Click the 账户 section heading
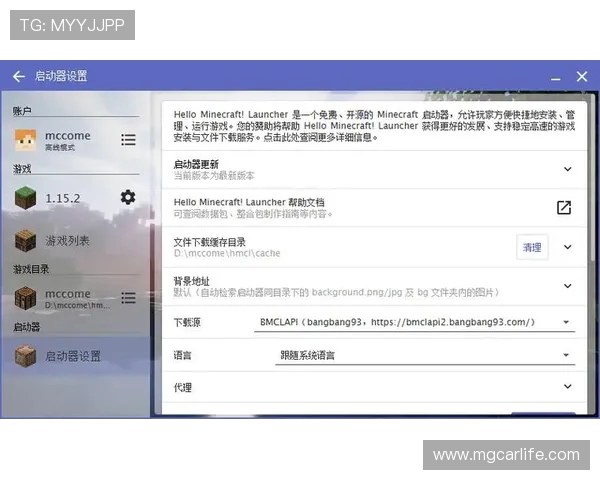600x480 pixels. (x=22, y=111)
